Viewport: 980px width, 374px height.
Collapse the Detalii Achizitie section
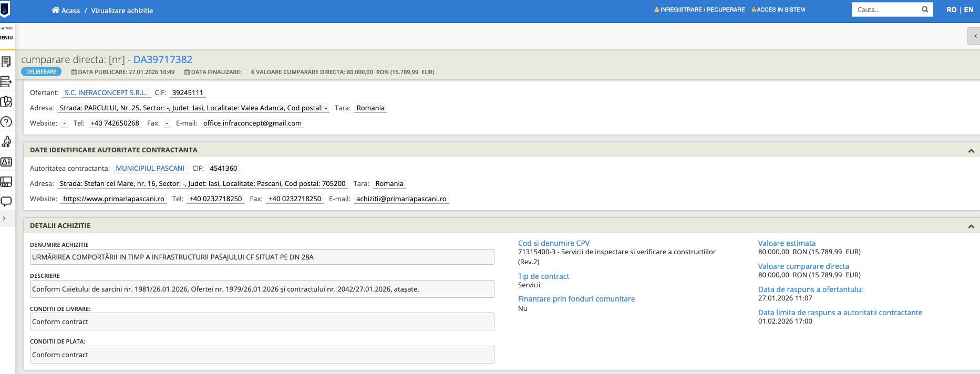[x=971, y=226]
